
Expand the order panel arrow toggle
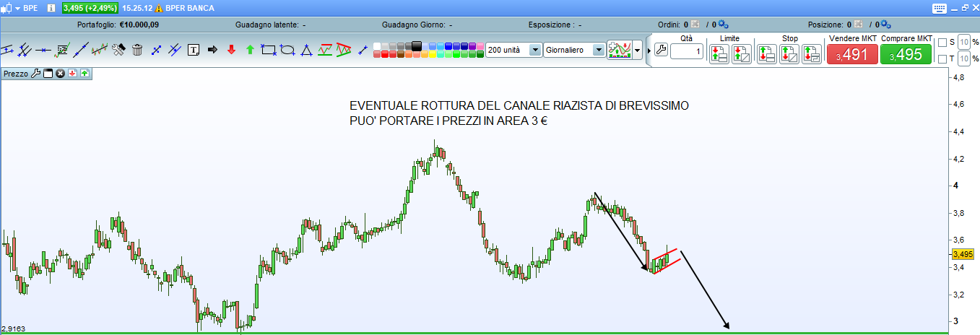tap(649, 50)
